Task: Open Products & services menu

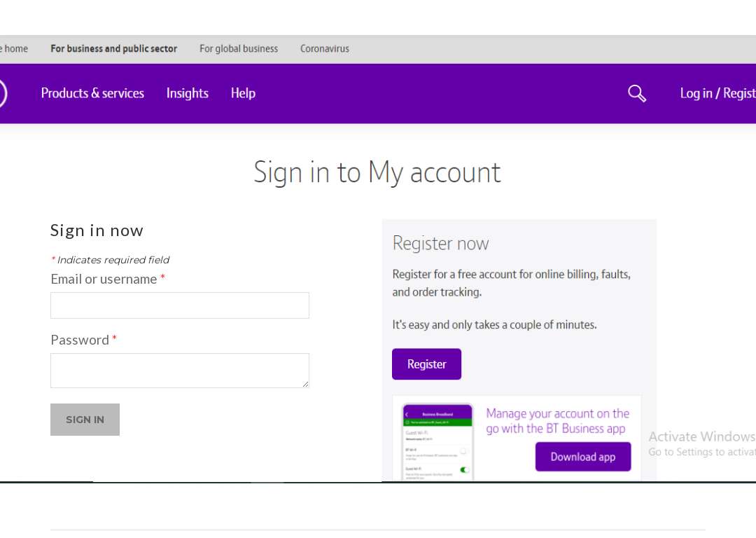Action: [x=92, y=93]
